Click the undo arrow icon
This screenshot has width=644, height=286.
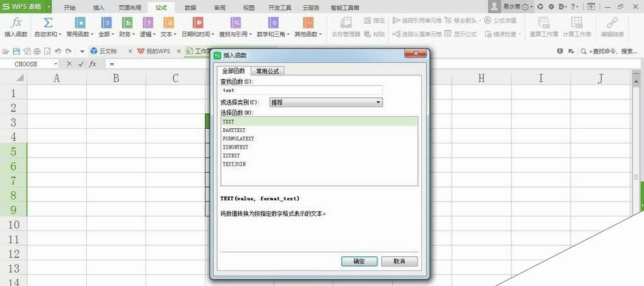(58, 52)
